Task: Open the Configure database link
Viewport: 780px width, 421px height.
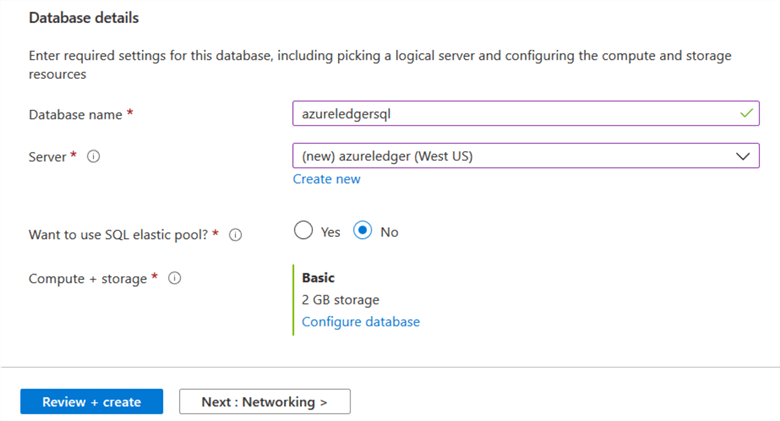Action: [360, 322]
